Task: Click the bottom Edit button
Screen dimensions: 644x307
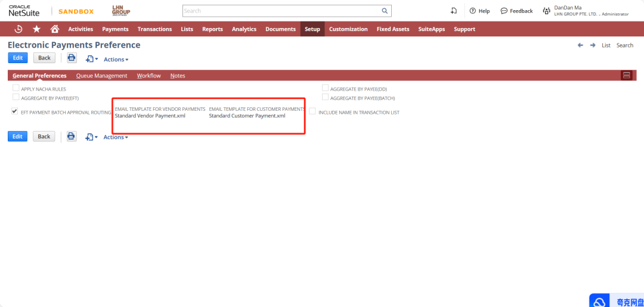Action: click(18, 137)
